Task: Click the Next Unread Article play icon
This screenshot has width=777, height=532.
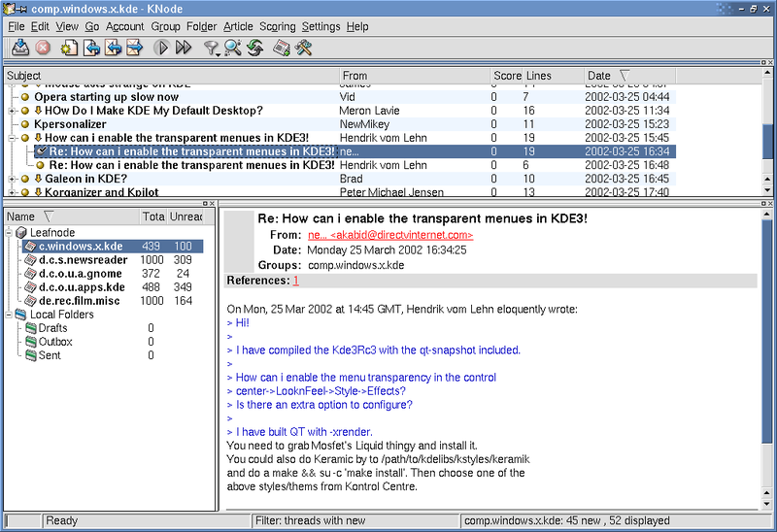Action: coord(161,48)
